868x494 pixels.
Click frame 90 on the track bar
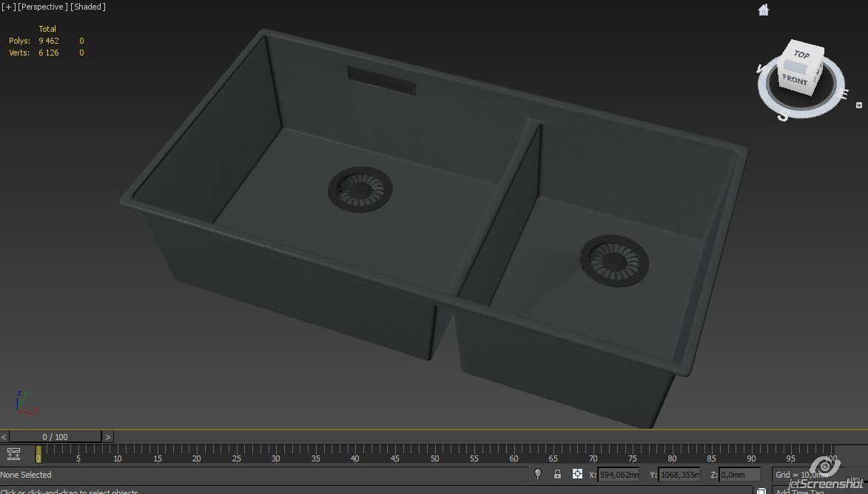coord(751,458)
